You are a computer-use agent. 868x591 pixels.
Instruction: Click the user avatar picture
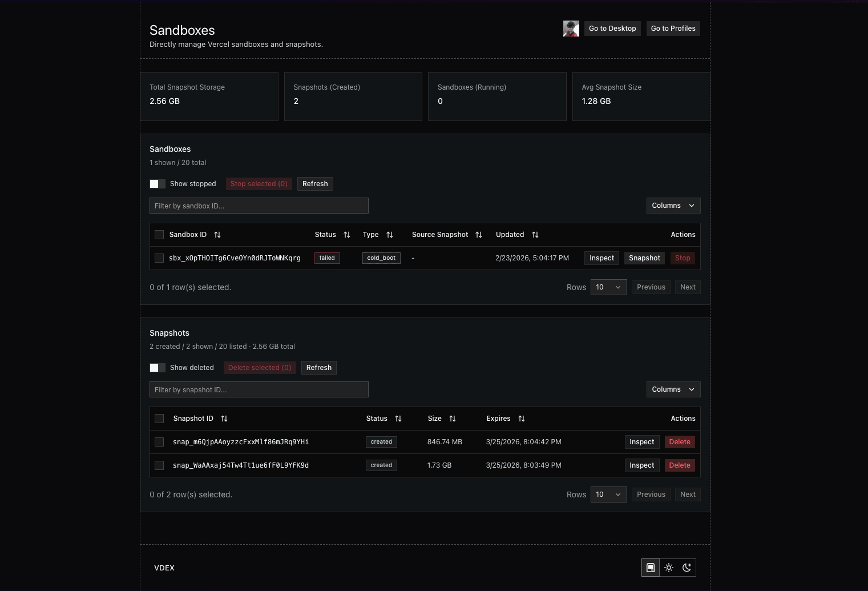coord(571,29)
